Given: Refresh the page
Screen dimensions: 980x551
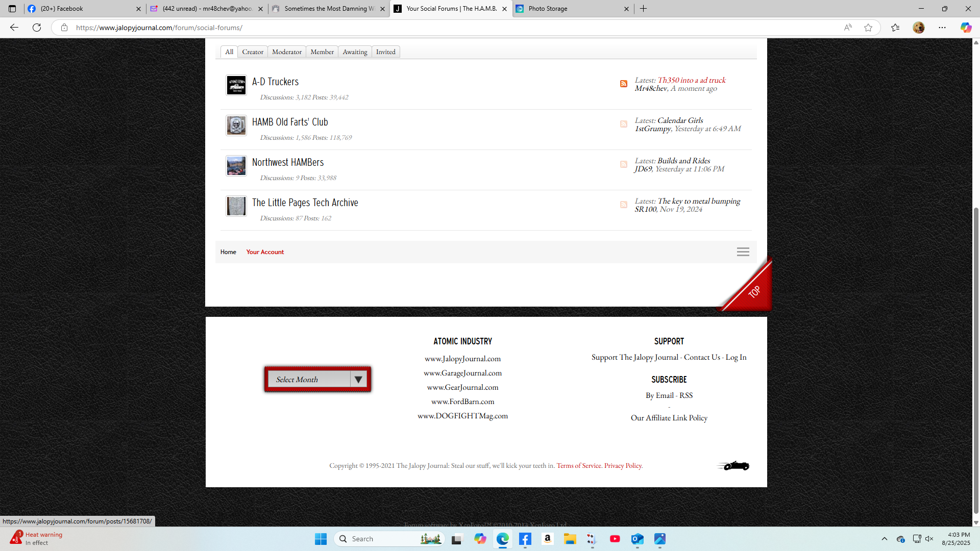Looking at the screenshot, I should [37, 28].
